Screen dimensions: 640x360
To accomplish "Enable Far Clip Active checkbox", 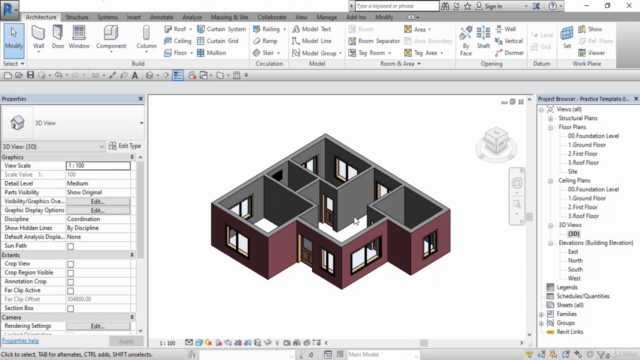I will tap(71, 291).
